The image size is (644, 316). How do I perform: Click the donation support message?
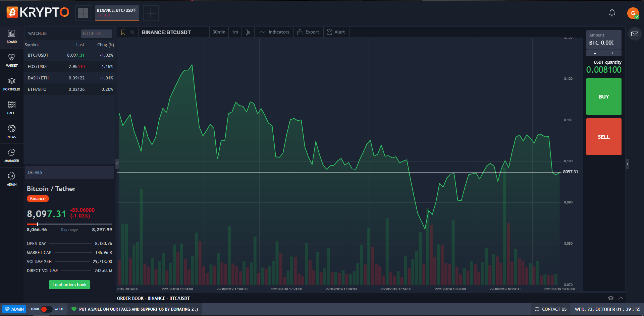pyautogui.click(x=135, y=309)
